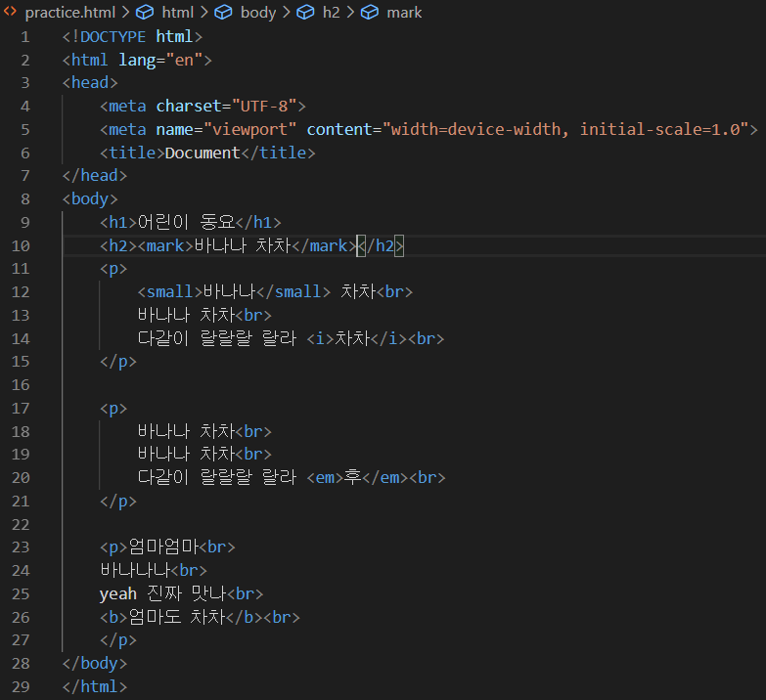Viewport: 766px width, 700px height.
Task: Click the opening em tag on line 20
Action: [326, 478]
